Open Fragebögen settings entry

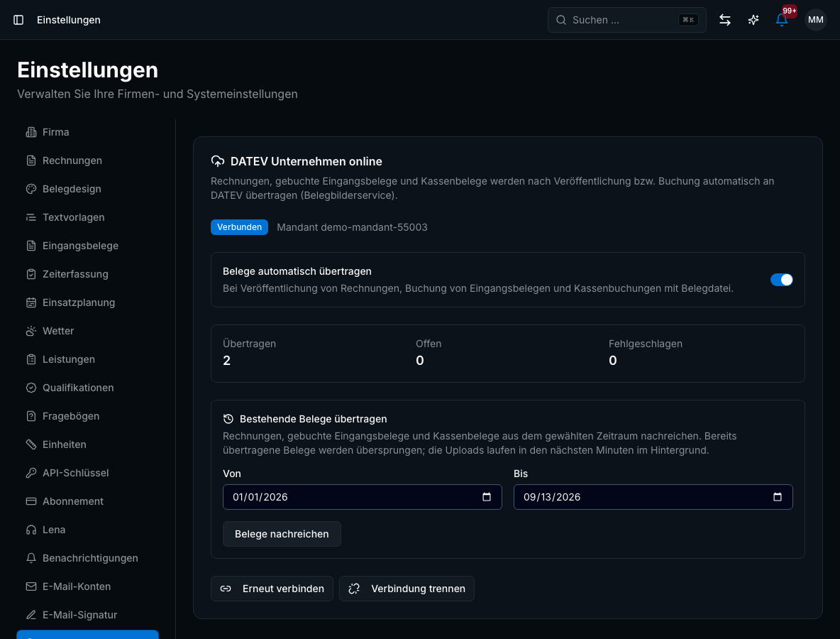88,416
